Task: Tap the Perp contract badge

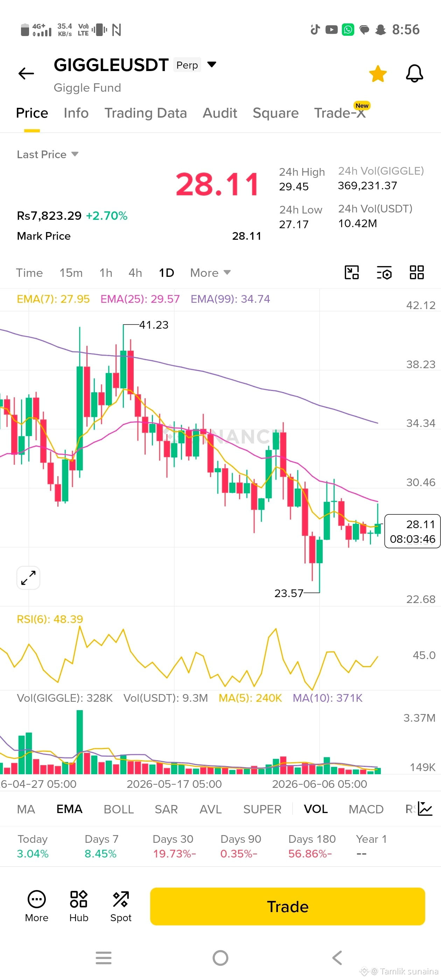Action: tap(187, 65)
